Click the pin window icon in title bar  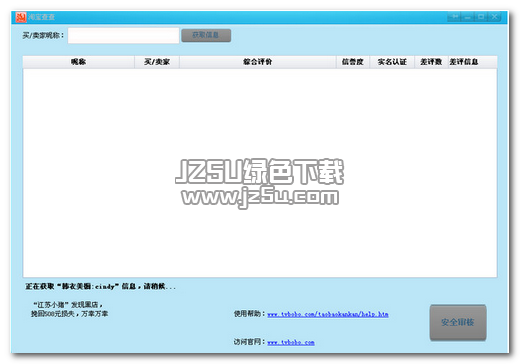point(454,16)
